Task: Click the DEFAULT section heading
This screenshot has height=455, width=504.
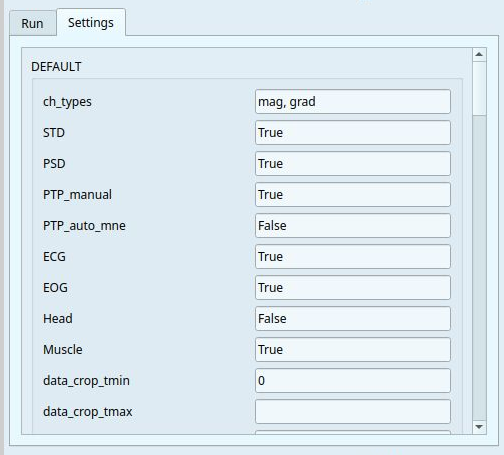Action: click(56, 67)
